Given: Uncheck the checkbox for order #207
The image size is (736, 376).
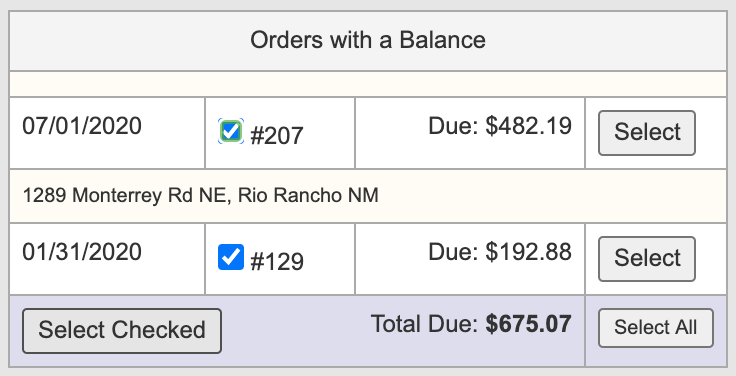Looking at the screenshot, I should [231, 131].
